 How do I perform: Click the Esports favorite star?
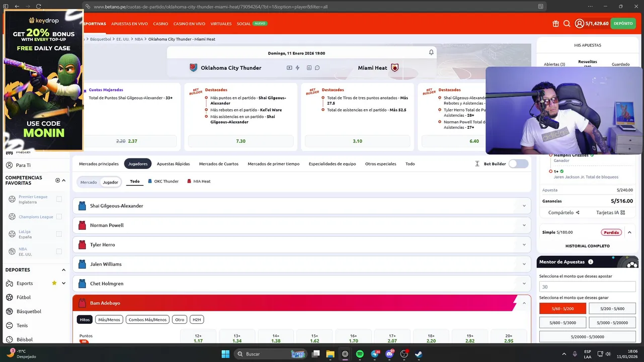tap(54, 283)
